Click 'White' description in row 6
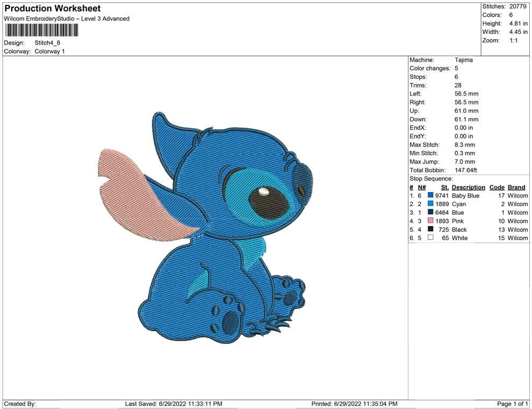 coord(460,238)
